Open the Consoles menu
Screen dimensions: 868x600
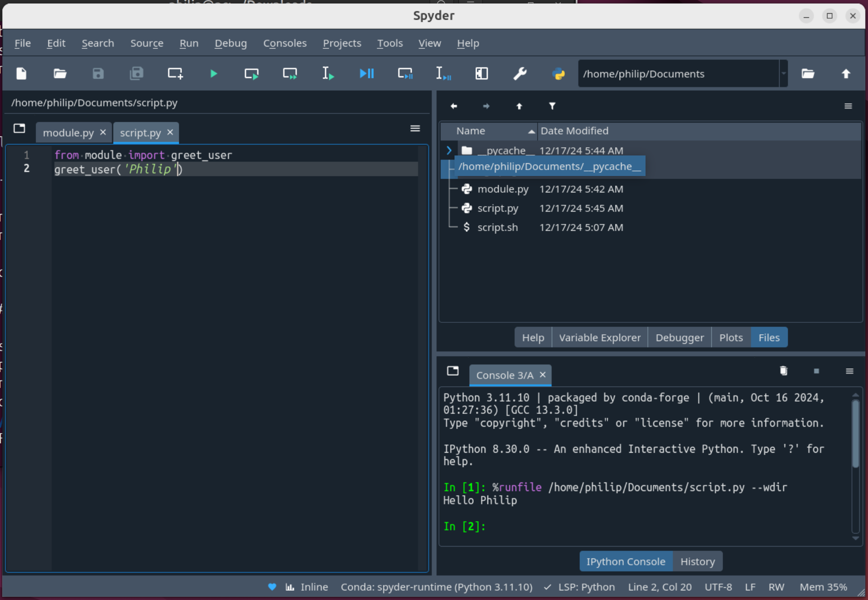click(x=285, y=43)
